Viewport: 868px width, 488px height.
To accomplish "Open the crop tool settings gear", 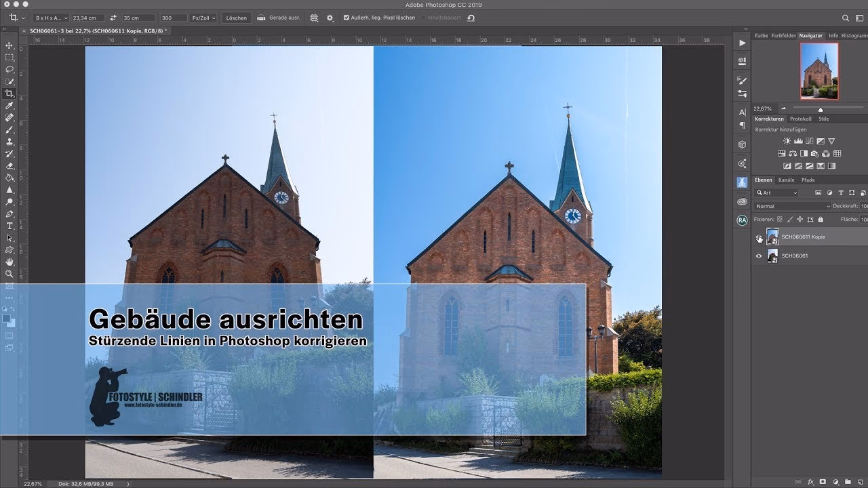I will [330, 18].
